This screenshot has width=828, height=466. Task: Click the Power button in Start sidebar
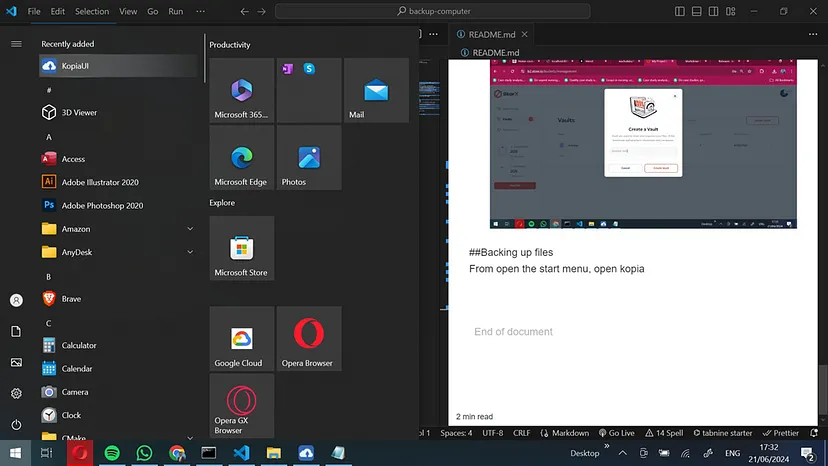[16, 425]
